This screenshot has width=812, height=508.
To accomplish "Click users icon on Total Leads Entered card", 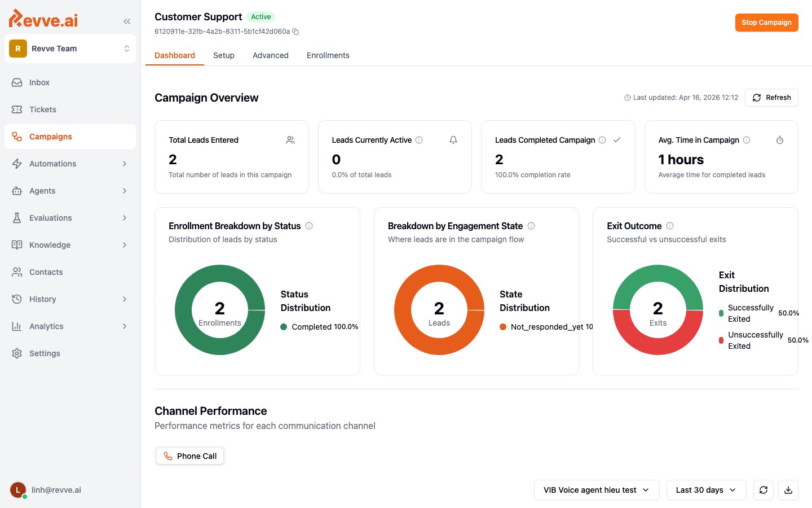I will (290, 140).
